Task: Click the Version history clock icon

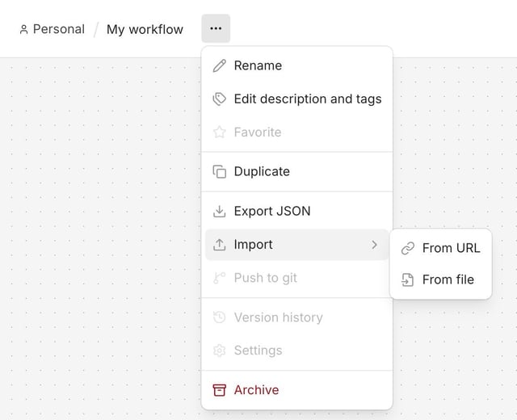Action: pyautogui.click(x=219, y=317)
